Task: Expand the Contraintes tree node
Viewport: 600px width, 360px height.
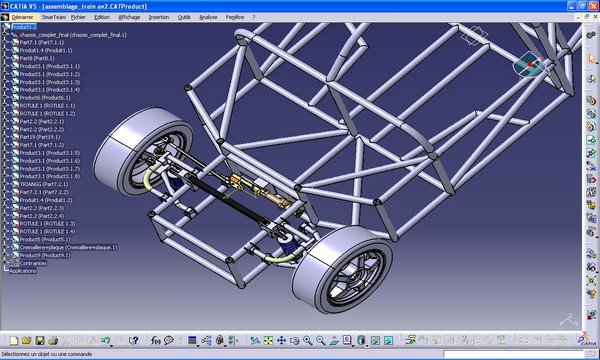Action: coord(5,263)
